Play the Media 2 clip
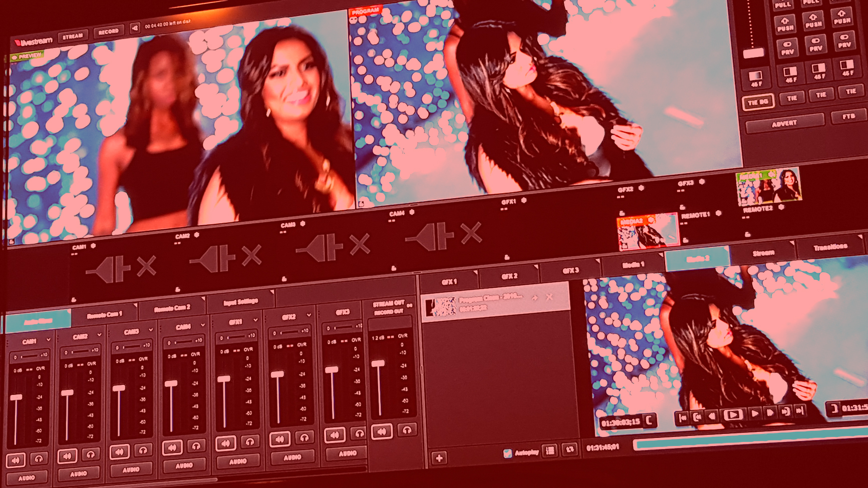This screenshot has width=868, height=488. pyautogui.click(x=755, y=413)
